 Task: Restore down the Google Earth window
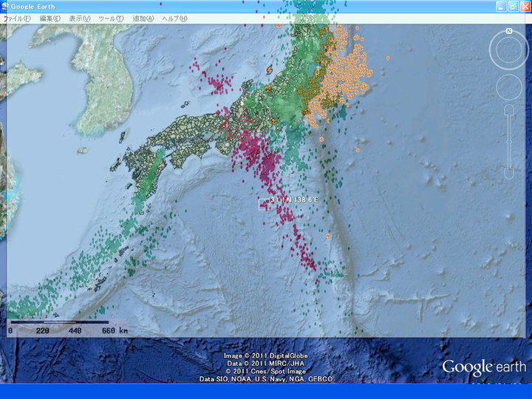(513, 6)
